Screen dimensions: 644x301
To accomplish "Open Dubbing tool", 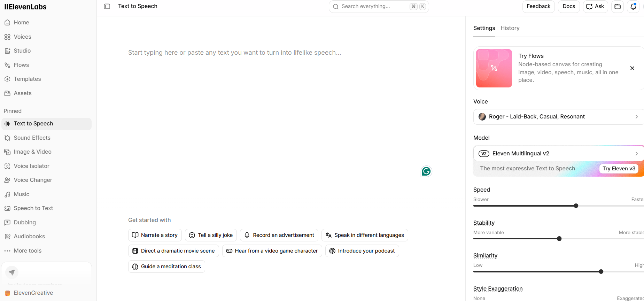I will [46, 223].
